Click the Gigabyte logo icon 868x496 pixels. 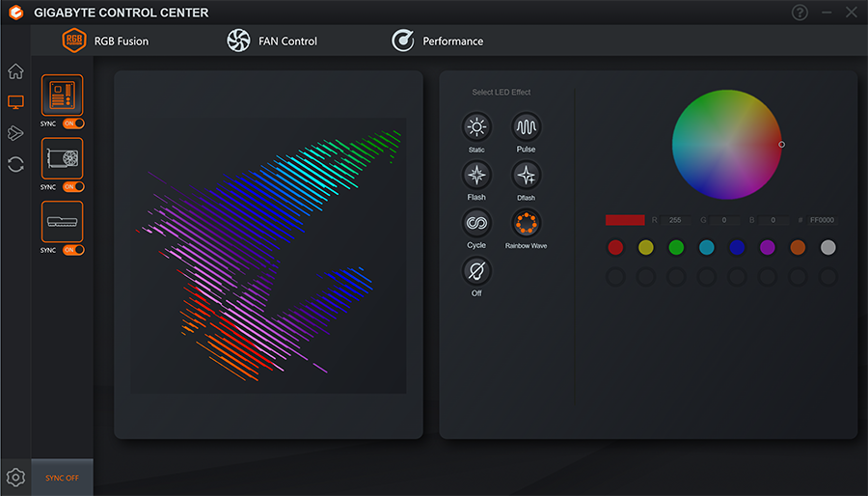(x=16, y=13)
